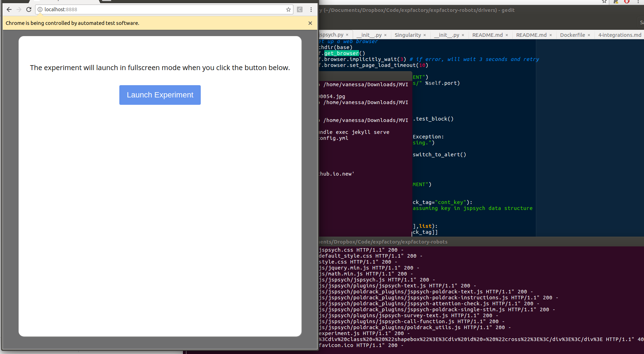644x354 pixels.
Task: Click the 'jspsych-call-function.js' log line
Action: (x=412, y=321)
